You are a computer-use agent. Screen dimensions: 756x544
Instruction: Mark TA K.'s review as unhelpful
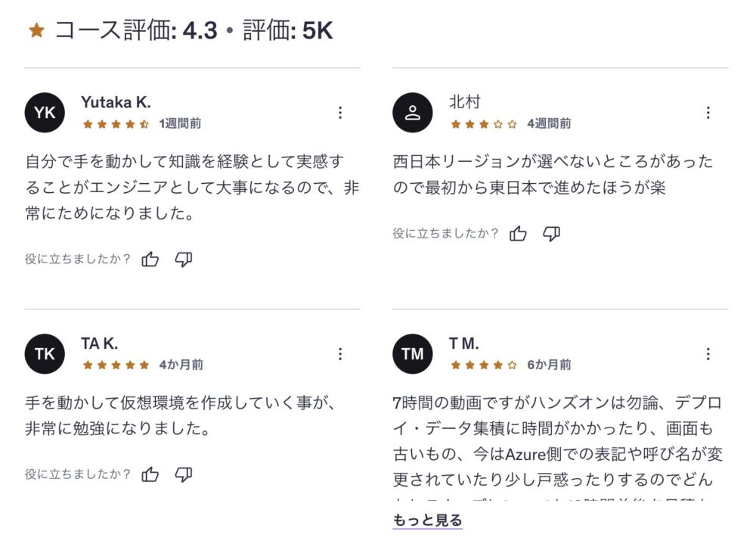(184, 474)
